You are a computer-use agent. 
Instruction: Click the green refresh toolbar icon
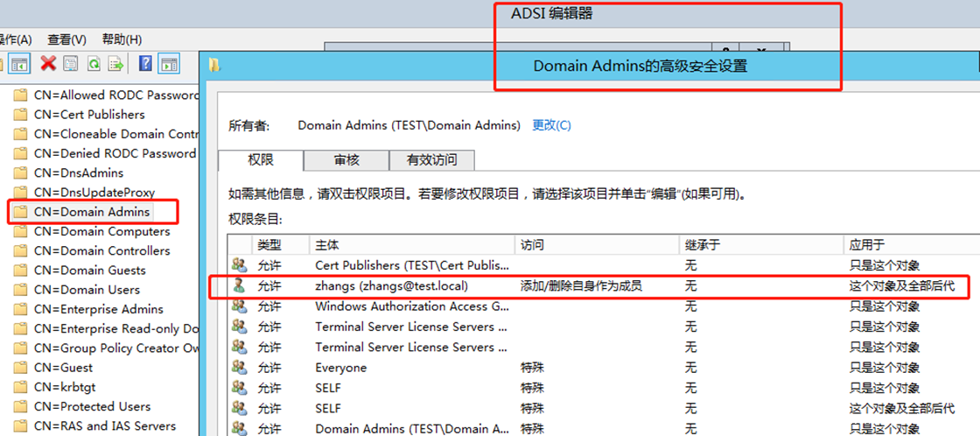pos(94,63)
